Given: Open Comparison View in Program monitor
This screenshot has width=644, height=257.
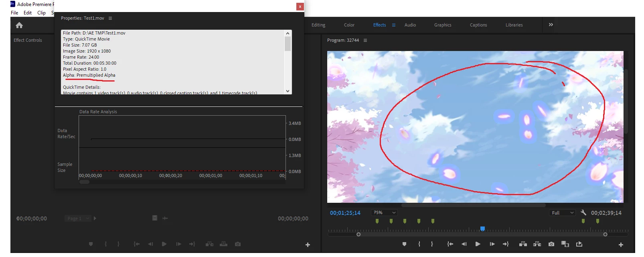Looking at the screenshot, I should [565, 244].
